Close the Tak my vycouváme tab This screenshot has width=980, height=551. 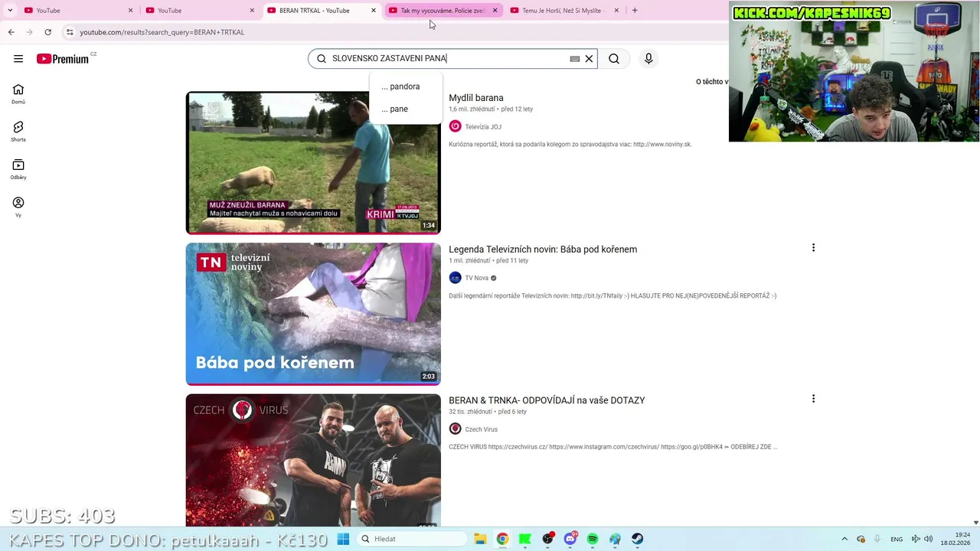[495, 11]
